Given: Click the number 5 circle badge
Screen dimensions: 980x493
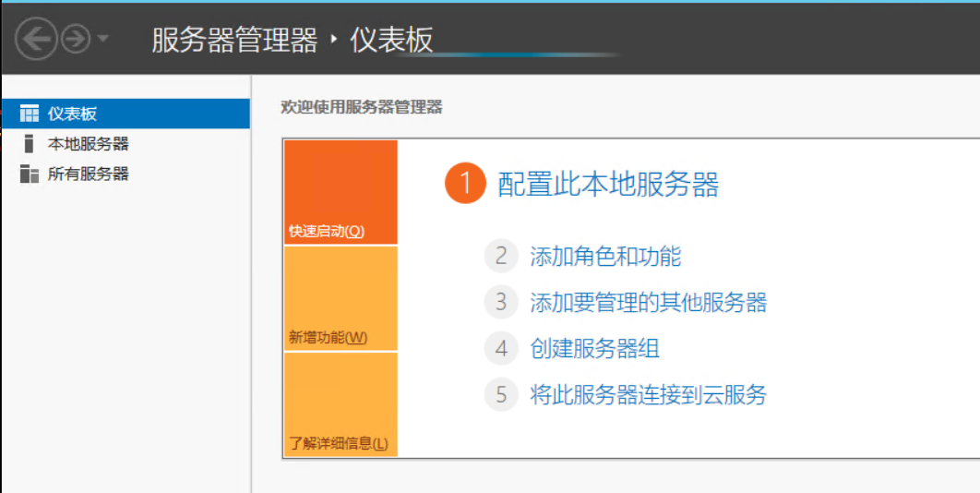Looking at the screenshot, I should coord(501,395).
